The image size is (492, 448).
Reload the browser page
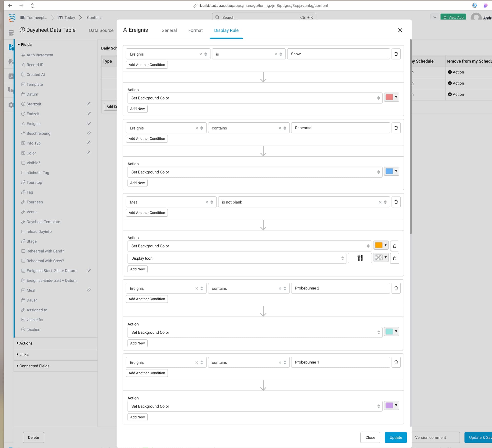click(33, 5)
